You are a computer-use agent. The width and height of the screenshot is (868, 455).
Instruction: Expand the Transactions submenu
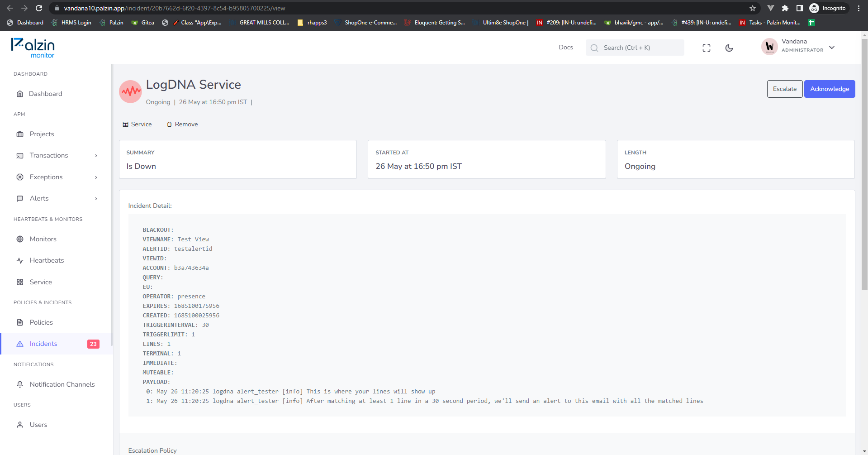96,156
